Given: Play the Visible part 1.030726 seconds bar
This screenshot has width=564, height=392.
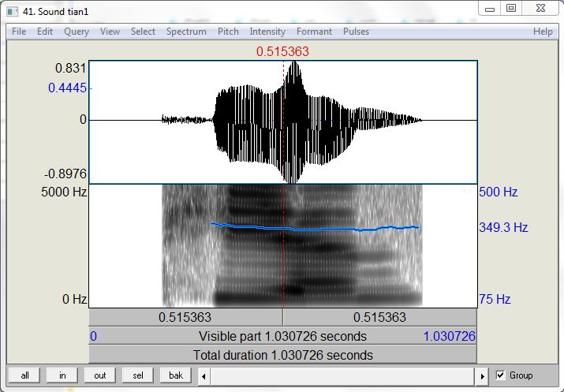Looking at the screenshot, I should tap(282, 336).
